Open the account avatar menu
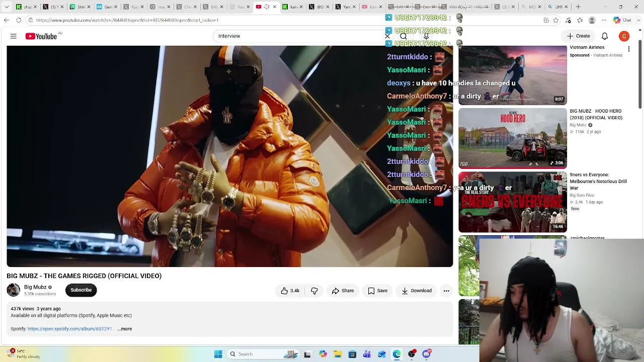 pos(624,36)
